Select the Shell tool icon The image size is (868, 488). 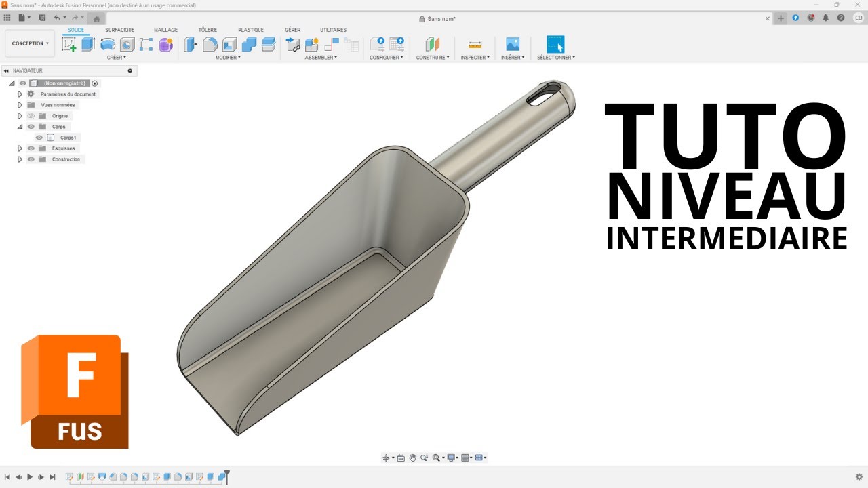230,45
